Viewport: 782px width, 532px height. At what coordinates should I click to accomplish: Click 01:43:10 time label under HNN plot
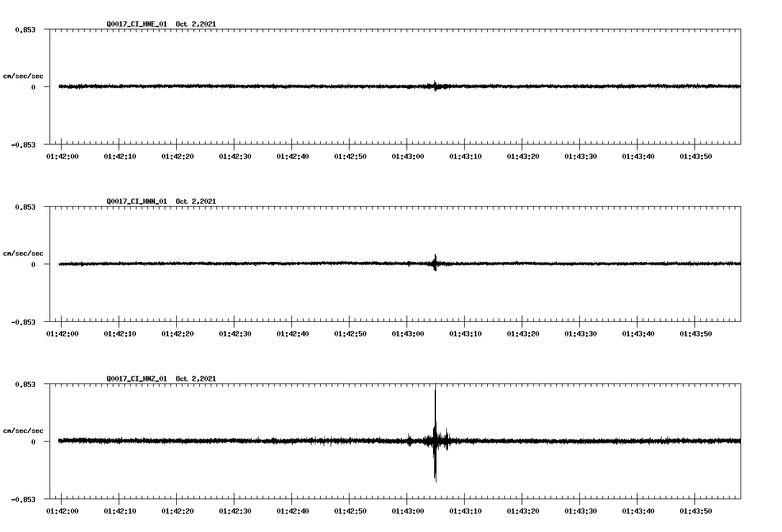(465, 334)
